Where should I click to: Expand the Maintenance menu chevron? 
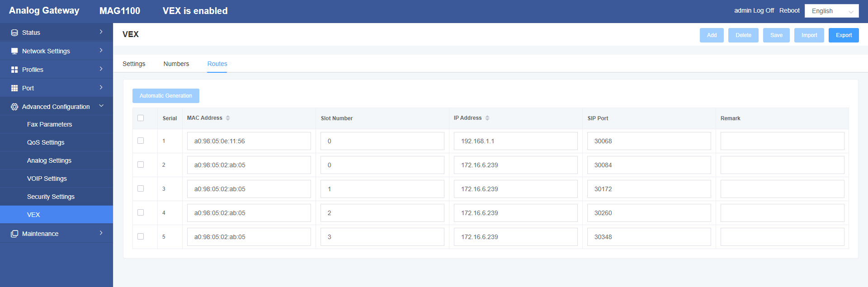click(x=101, y=233)
